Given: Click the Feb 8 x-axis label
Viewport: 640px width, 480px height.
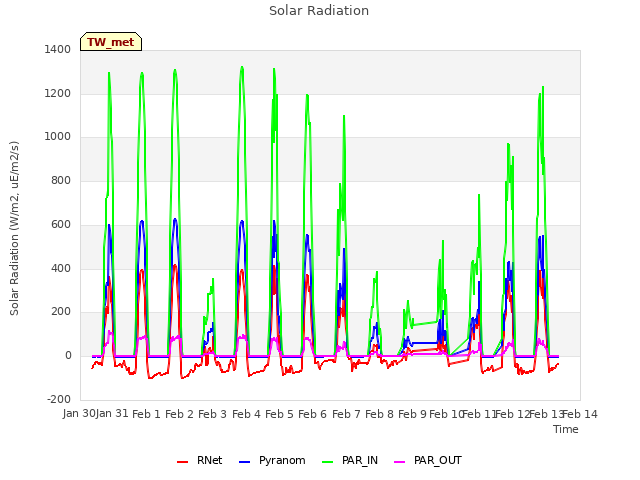Looking at the screenshot, I should (x=379, y=414).
